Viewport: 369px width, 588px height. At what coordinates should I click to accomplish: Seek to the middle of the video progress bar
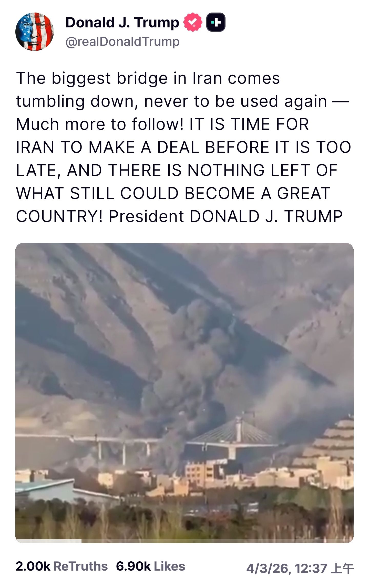pyautogui.click(x=184, y=541)
